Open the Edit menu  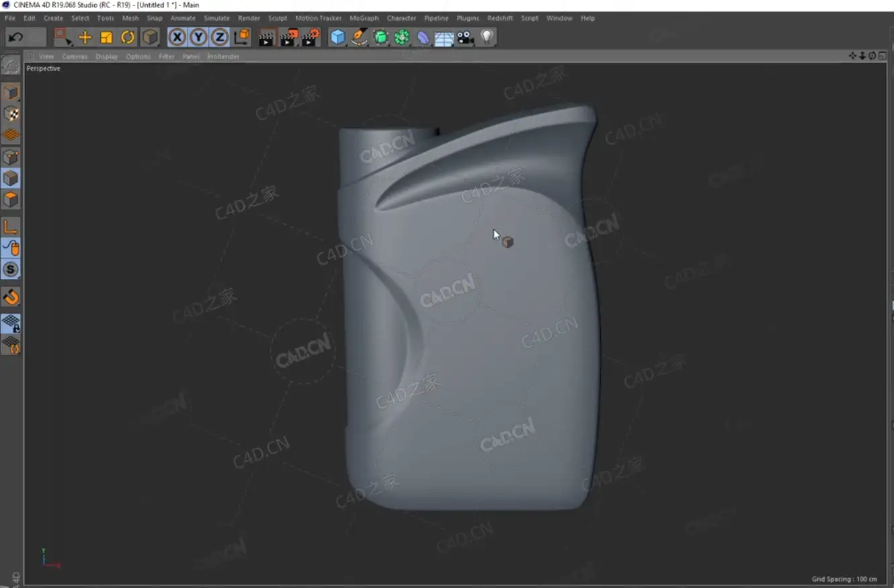30,18
